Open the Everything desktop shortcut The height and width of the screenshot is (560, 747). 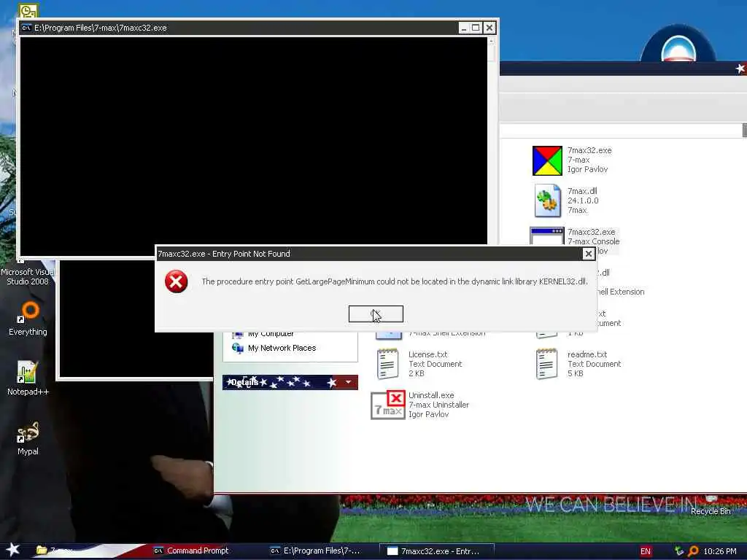point(28,319)
